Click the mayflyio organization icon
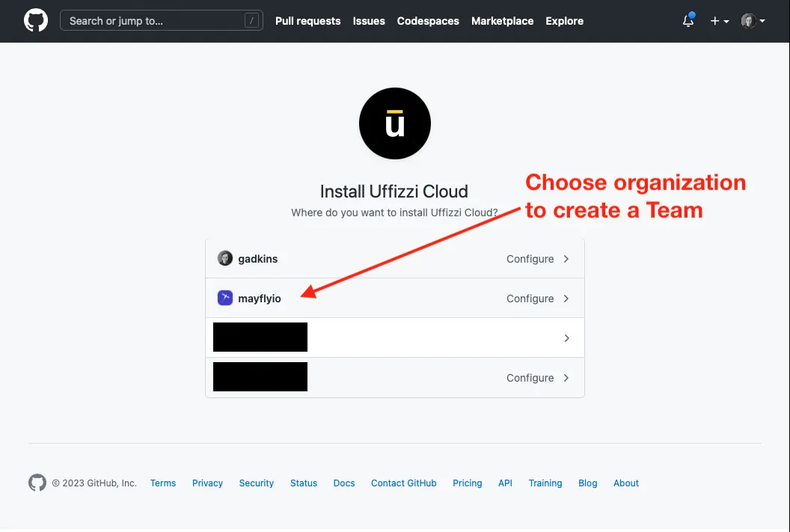790x532 pixels. point(224,299)
